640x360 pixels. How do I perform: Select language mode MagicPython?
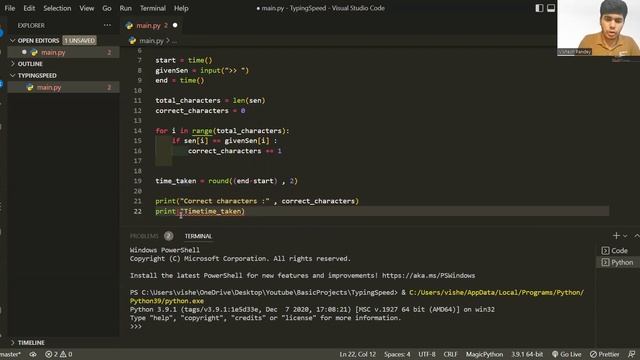click(x=484, y=354)
